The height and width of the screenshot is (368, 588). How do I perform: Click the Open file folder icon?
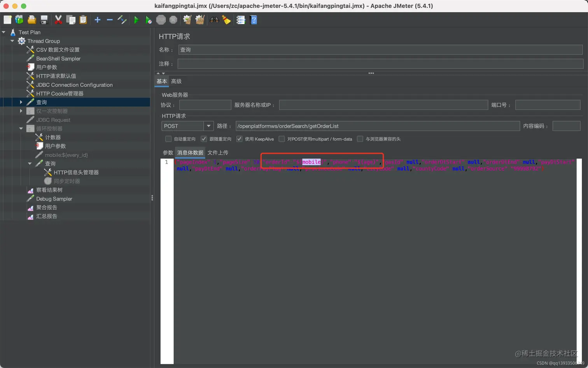click(32, 20)
